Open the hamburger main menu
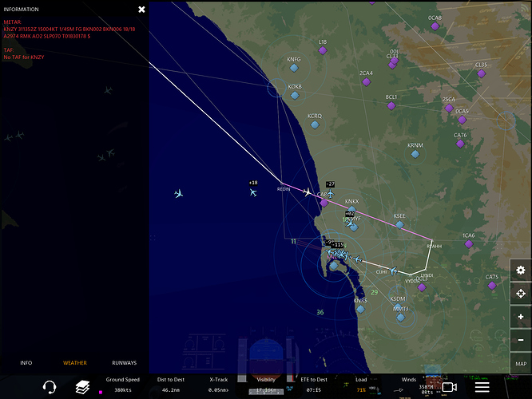 pos(482,387)
